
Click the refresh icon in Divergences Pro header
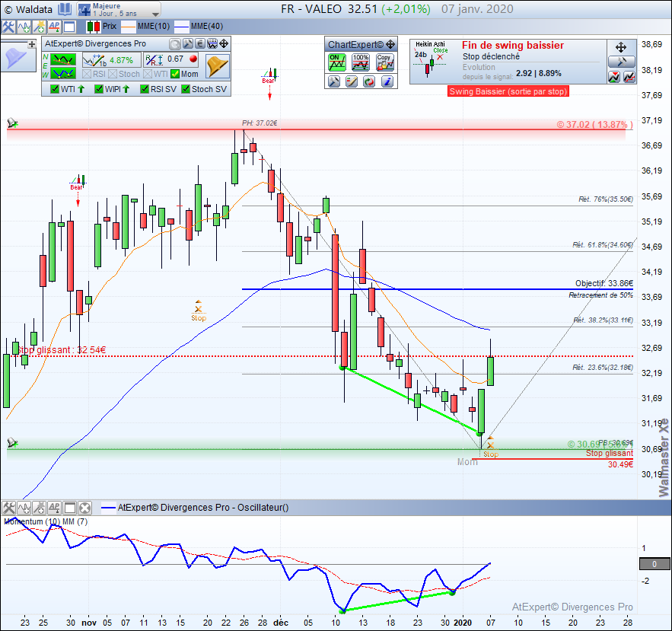click(175, 43)
